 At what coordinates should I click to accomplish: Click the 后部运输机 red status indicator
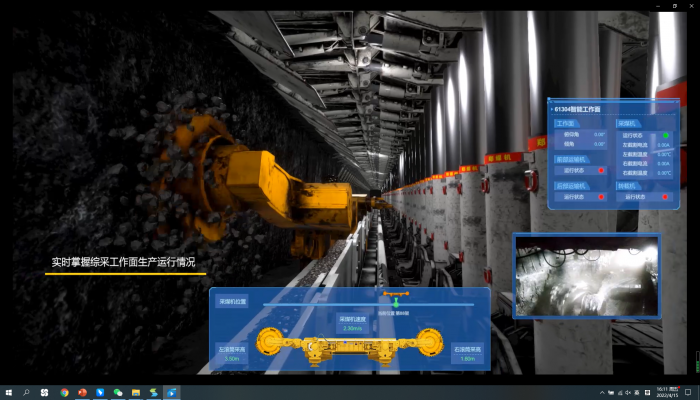click(600, 197)
